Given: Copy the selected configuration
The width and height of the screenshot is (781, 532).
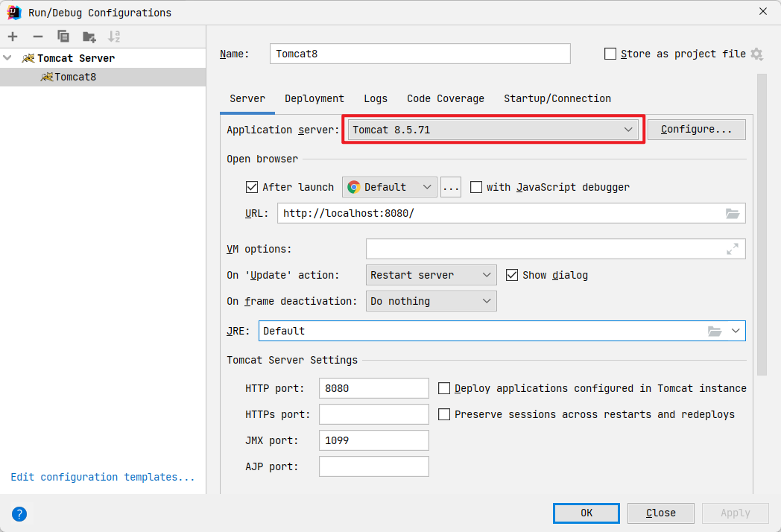Looking at the screenshot, I should 63,37.
